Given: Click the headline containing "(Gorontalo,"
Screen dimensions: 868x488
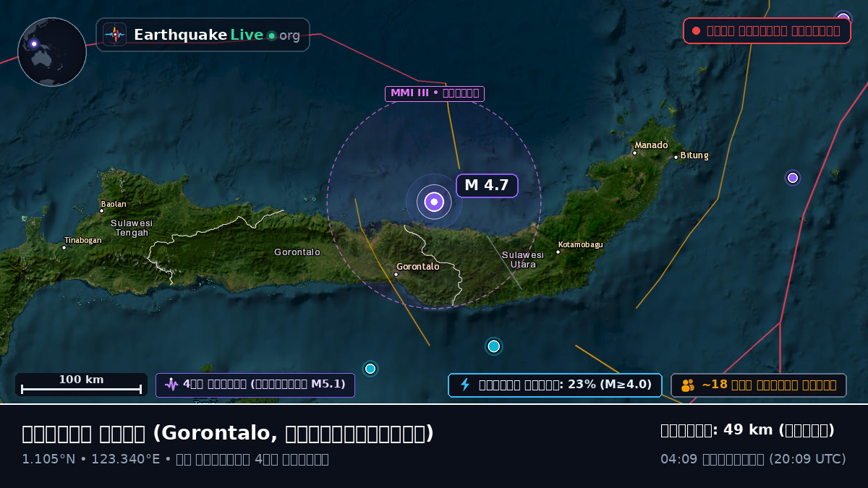Looking at the screenshot, I should (228, 433).
